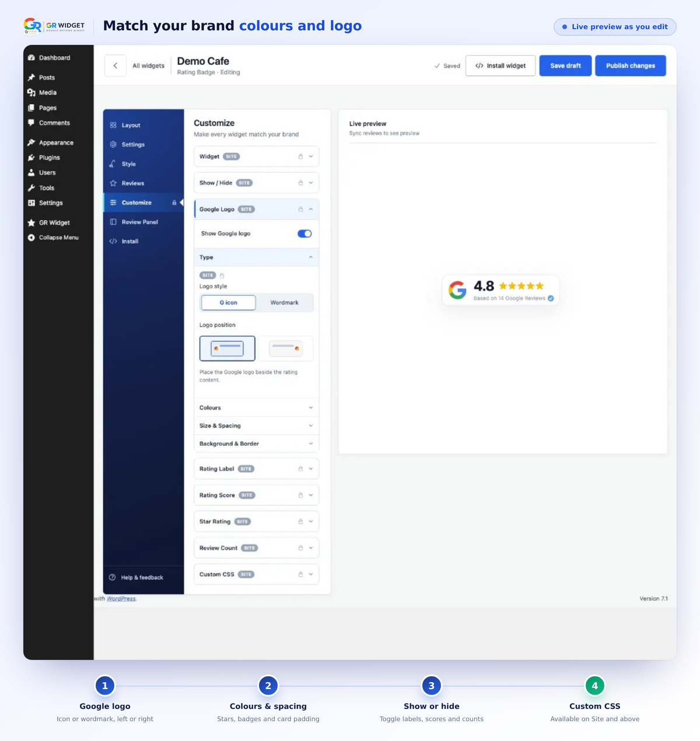Collapse the Google Logo section
Image resolution: width=700 pixels, height=741 pixels.
point(256,209)
